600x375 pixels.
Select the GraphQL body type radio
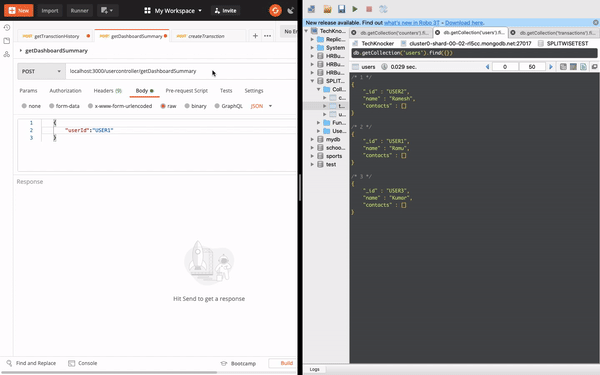tap(217, 106)
